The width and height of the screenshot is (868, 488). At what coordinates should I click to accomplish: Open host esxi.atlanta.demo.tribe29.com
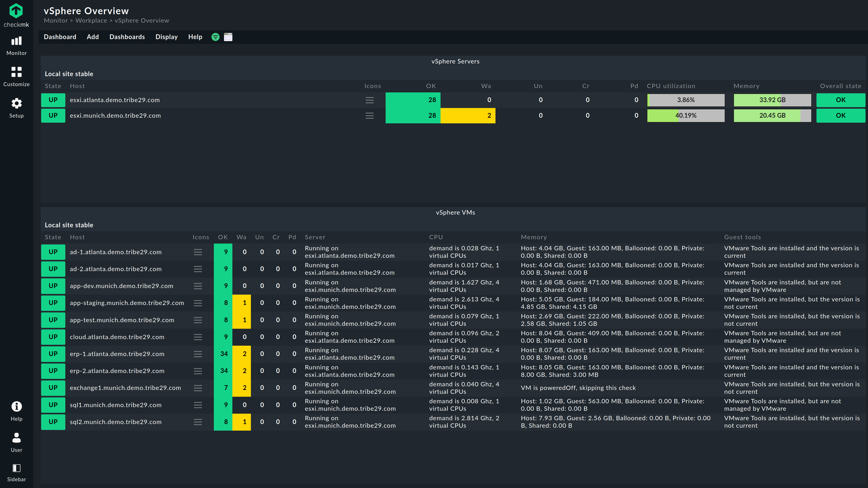[x=115, y=100]
